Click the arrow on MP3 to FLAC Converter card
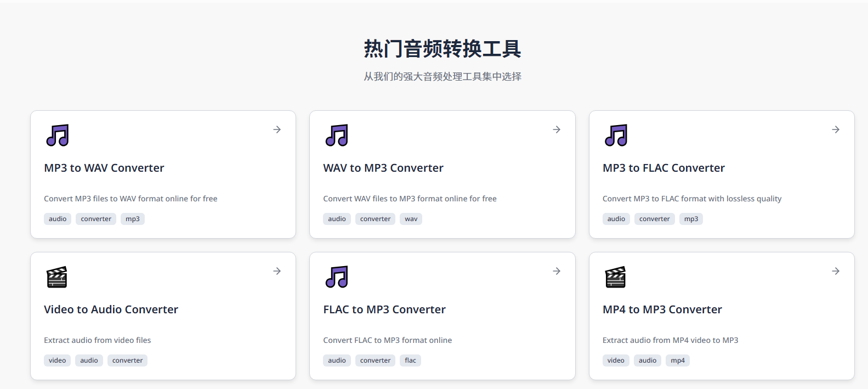 coord(836,129)
